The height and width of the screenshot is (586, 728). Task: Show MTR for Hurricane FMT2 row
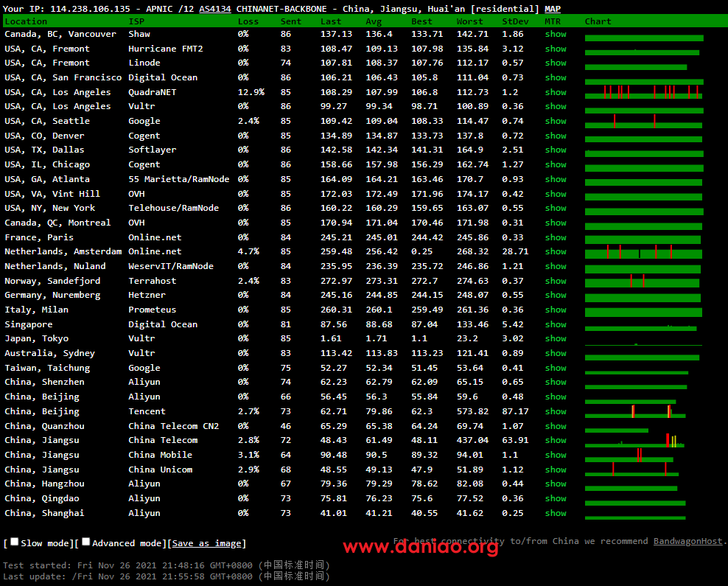[x=556, y=49]
